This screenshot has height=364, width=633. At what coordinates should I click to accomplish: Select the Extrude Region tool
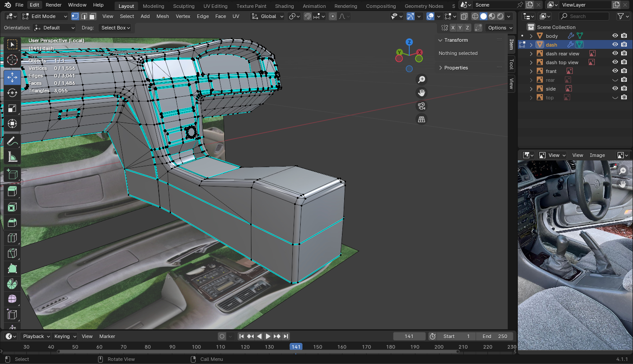[x=12, y=191]
